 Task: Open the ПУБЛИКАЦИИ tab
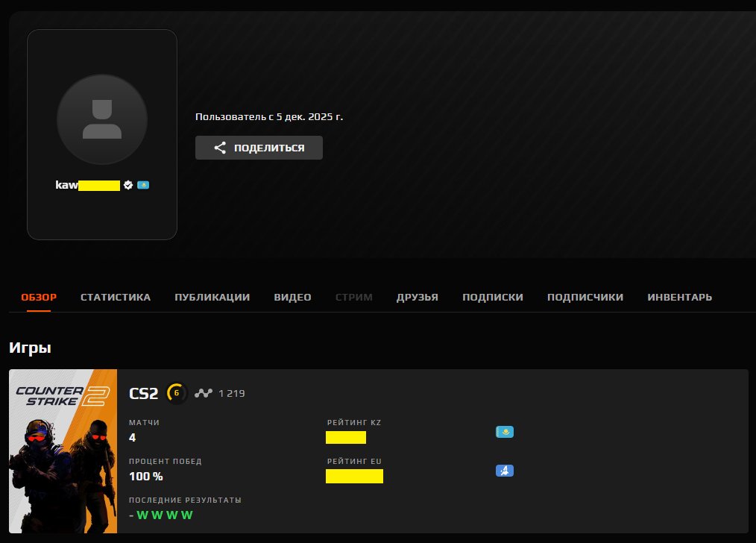point(211,296)
